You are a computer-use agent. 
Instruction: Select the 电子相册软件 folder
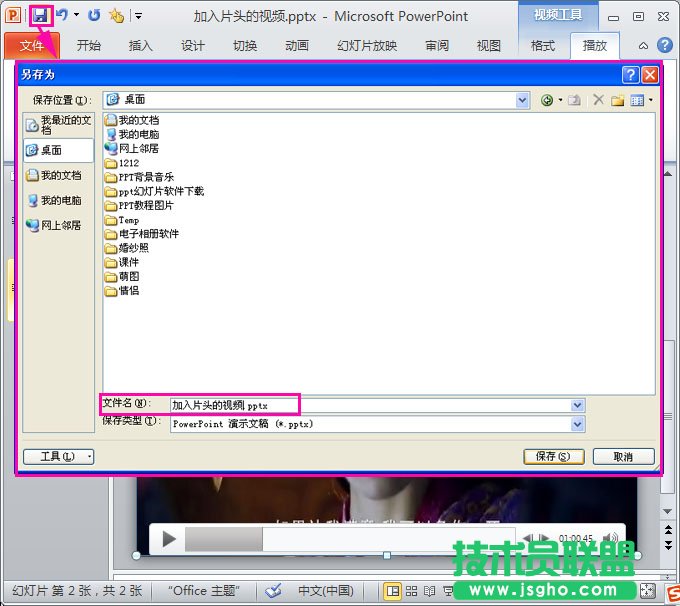(142, 234)
